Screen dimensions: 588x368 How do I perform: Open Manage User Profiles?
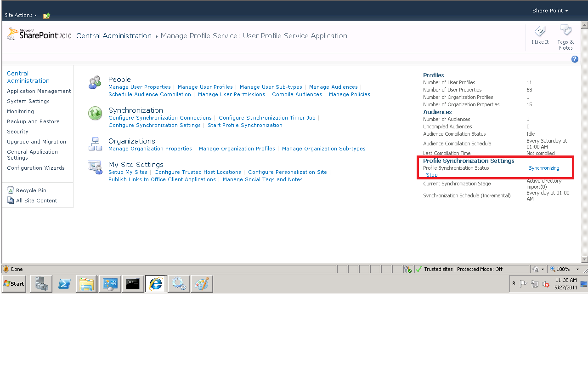click(x=205, y=87)
